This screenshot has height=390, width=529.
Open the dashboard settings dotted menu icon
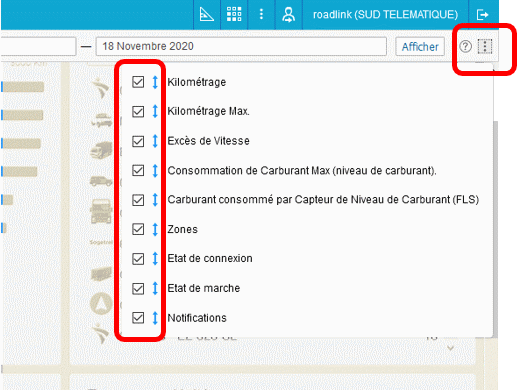485,46
